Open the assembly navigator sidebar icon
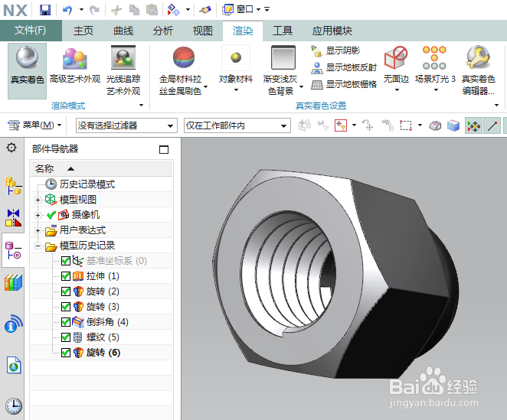This screenshot has width=507, height=420. [13, 187]
